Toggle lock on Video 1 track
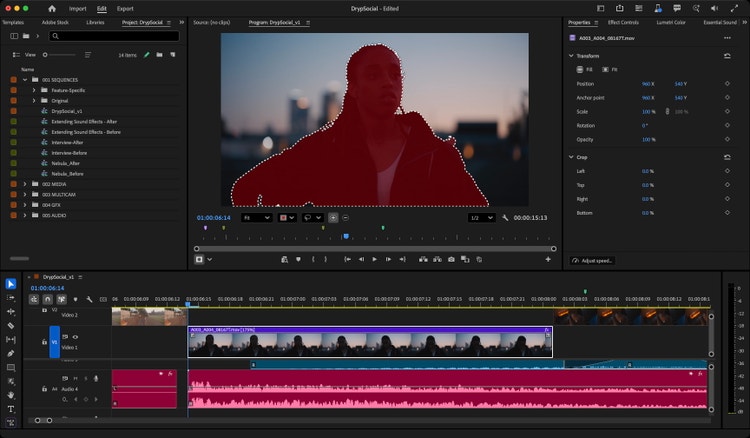750x438 pixels. tap(44, 342)
